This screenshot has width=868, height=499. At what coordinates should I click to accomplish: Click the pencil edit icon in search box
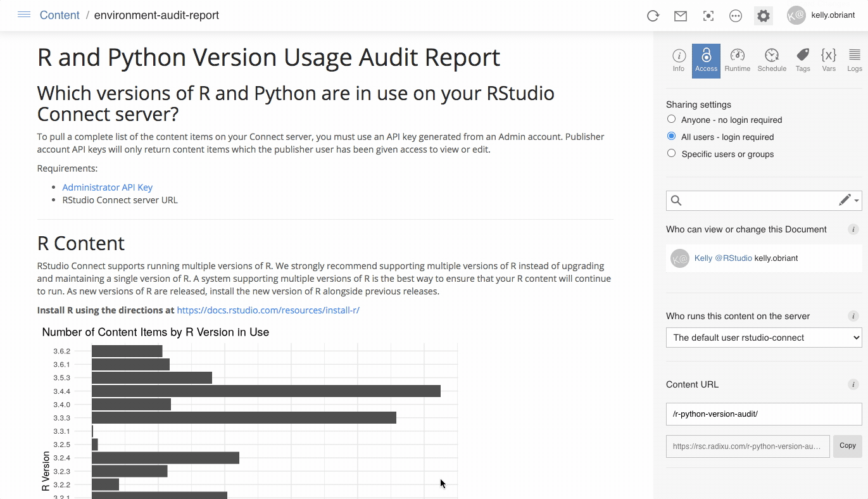pyautogui.click(x=845, y=200)
